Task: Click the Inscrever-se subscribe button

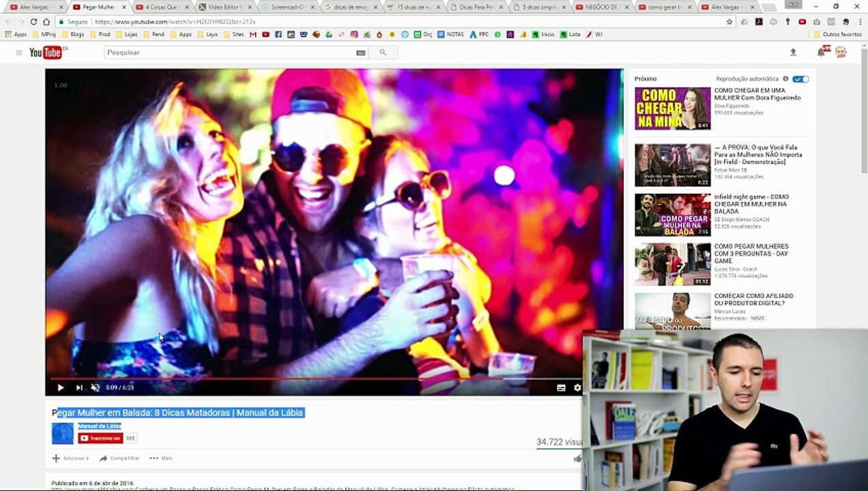Action: click(100, 438)
